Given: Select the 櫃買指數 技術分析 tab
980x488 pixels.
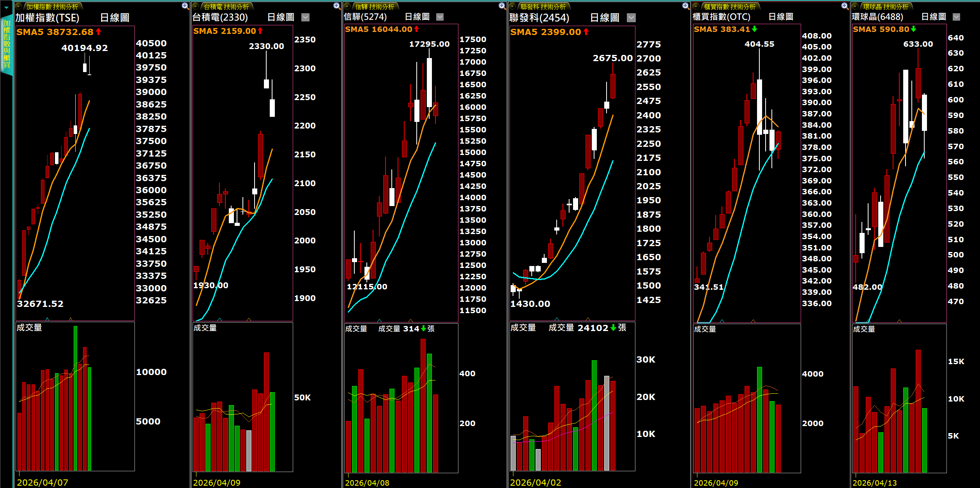Looking at the screenshot, I should [729, 7].
